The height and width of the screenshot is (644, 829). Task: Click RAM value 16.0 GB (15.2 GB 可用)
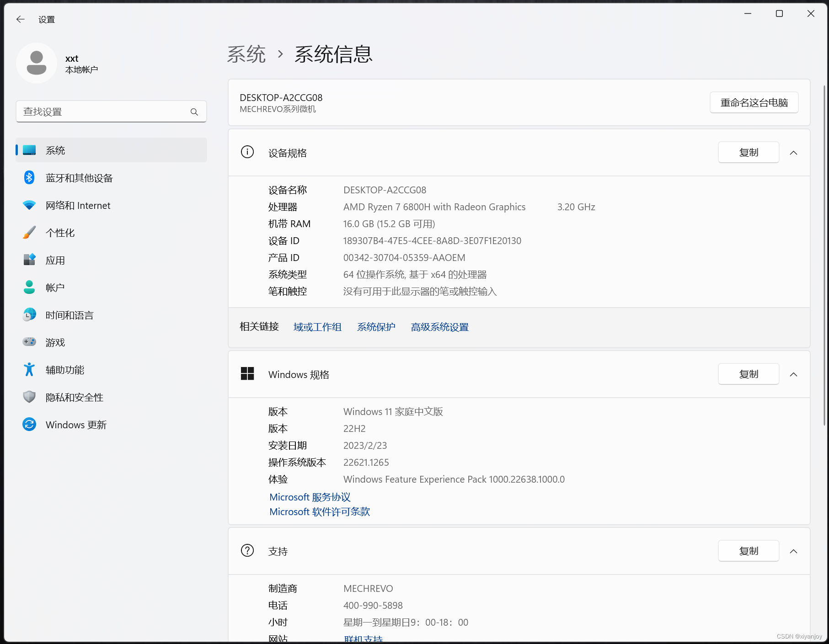(389, 224)
